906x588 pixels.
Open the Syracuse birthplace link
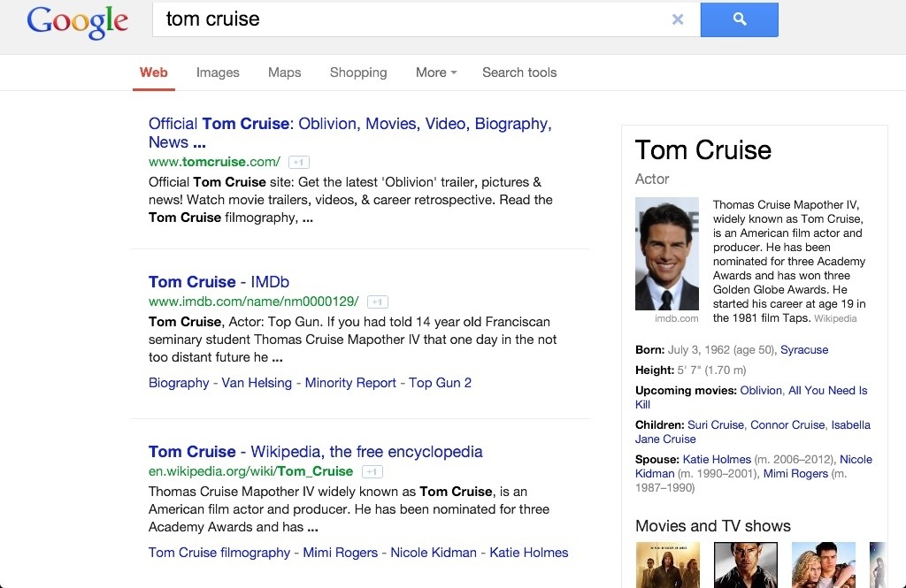(x=803, y=349)
